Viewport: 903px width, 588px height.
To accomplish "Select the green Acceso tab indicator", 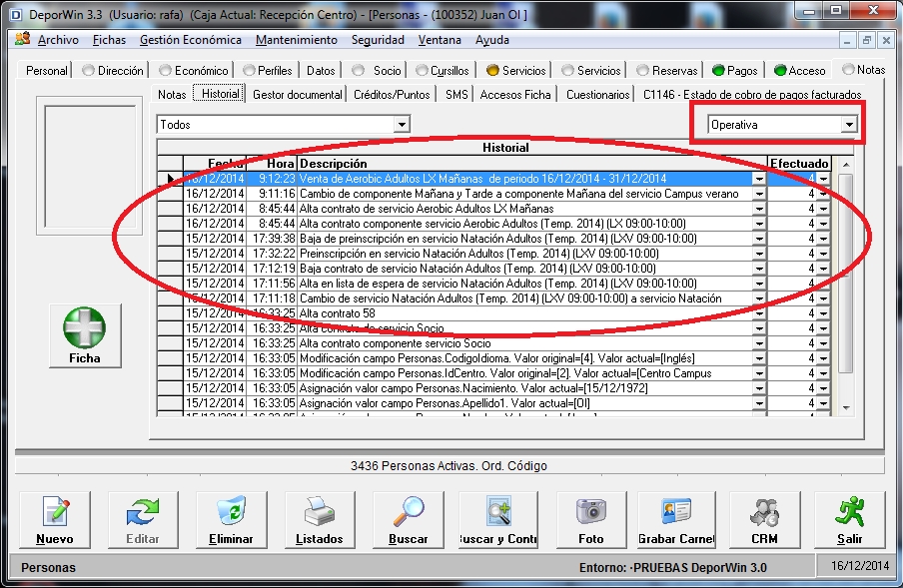I will tap(780, 70).
